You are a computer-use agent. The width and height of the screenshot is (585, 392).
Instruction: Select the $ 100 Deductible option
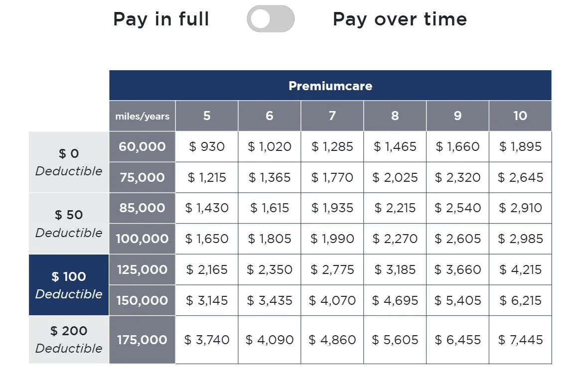coord(69,285)
